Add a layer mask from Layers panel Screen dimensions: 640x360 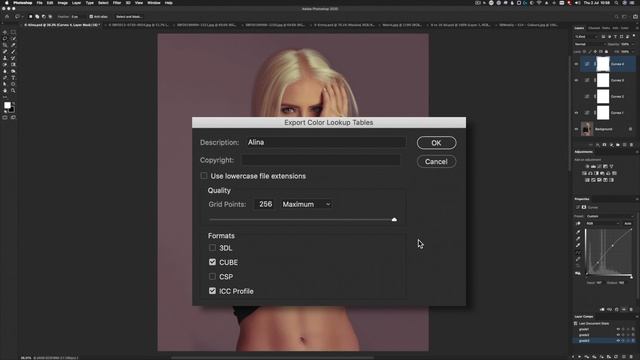pos(604,145)
